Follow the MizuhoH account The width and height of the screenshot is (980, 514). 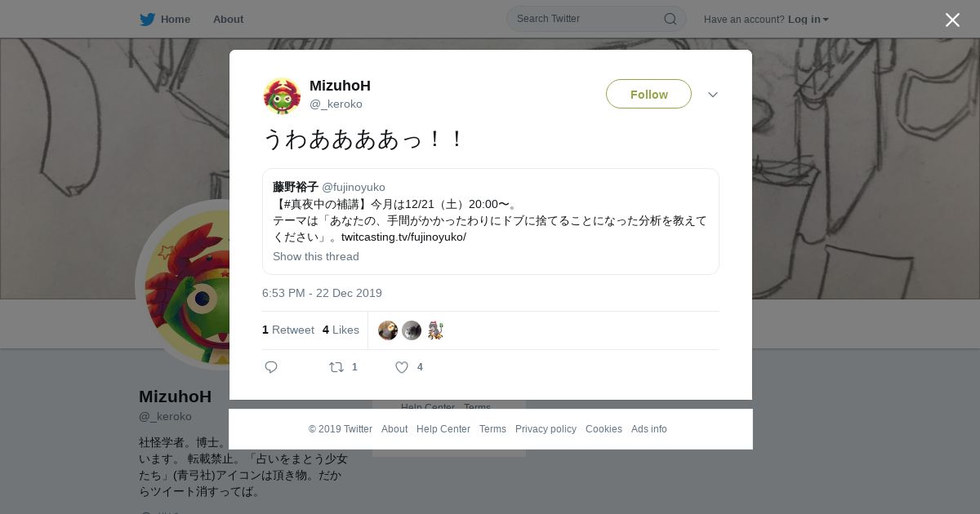(x=648, y=94)
